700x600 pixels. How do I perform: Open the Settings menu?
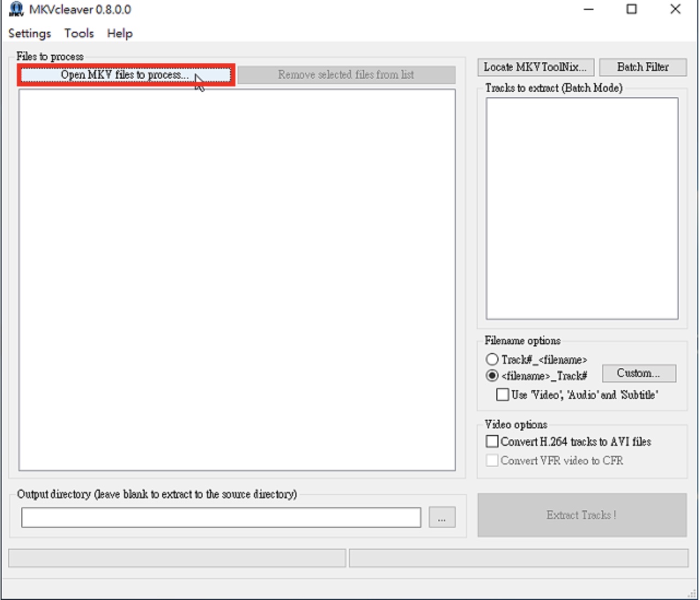click(29, 33)
